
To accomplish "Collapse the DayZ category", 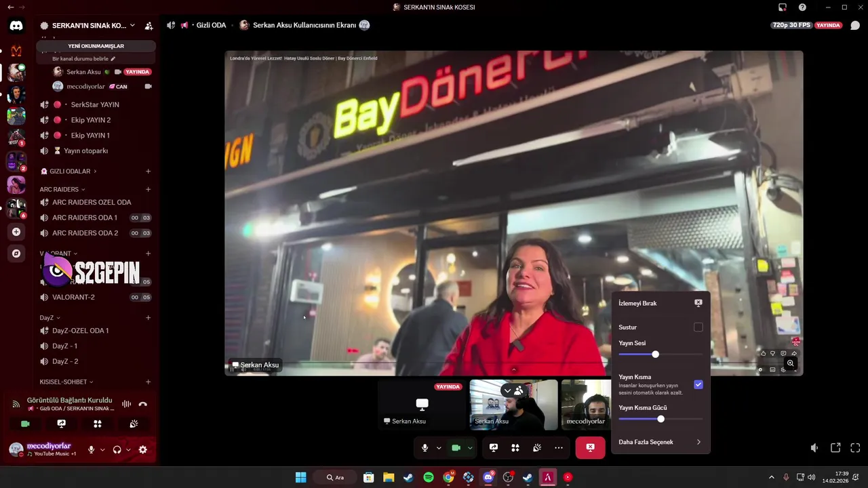I will click(50, 317).
